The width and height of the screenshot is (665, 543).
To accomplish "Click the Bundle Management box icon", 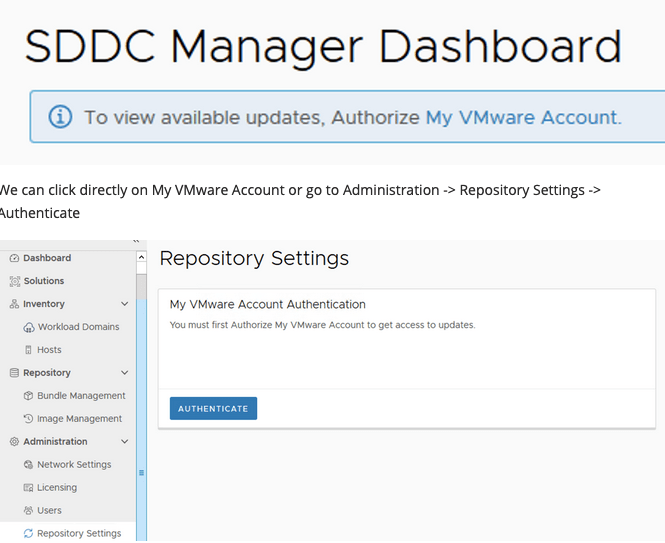I will [28, 396].
